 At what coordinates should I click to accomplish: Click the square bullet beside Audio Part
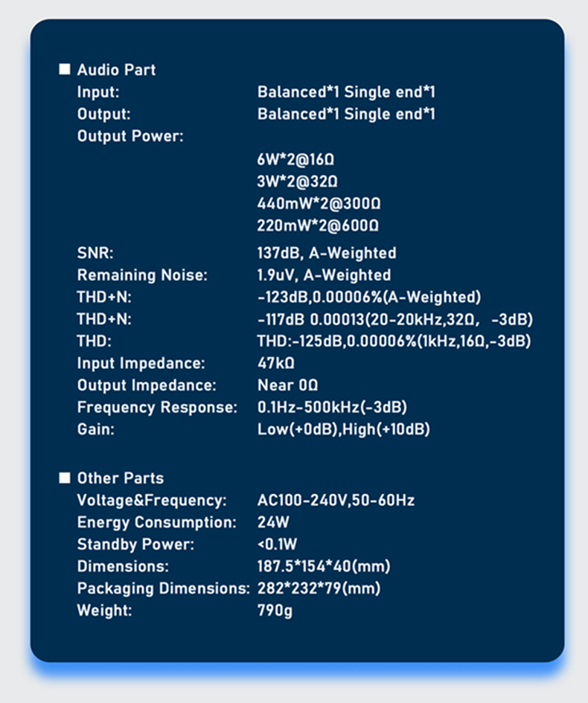64,70
